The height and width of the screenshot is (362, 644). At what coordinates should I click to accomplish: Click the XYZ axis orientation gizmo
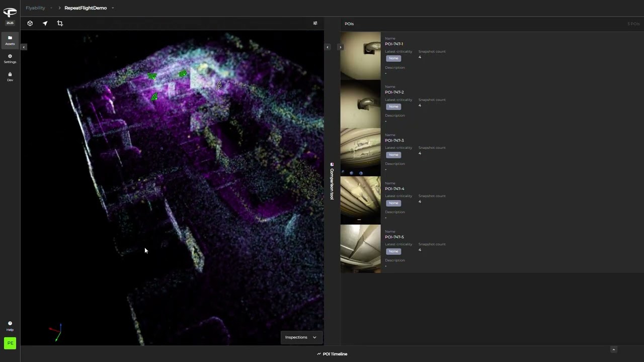tap(56, 332)
